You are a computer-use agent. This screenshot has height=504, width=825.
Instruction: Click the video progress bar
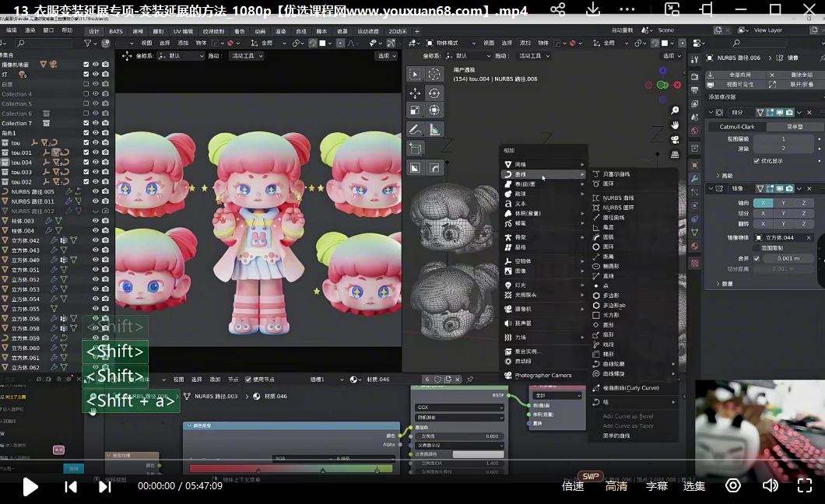(412, 460)
